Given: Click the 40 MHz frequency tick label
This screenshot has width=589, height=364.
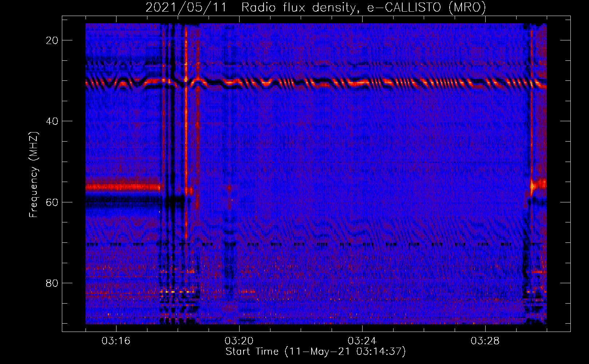Looking at the screenshot, I should 52,121.
